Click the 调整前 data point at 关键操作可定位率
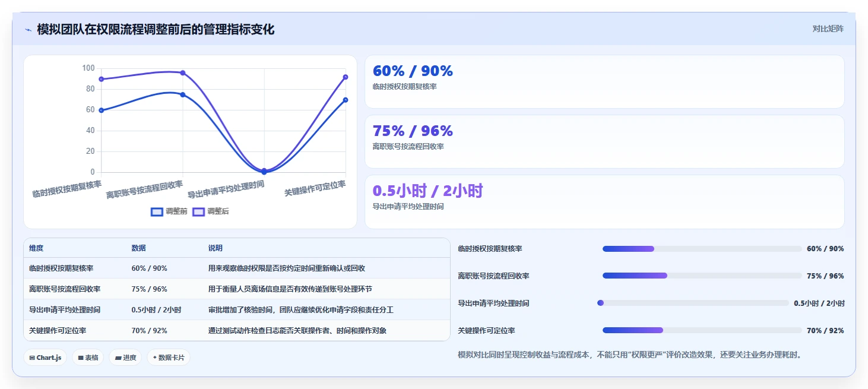The image size is (868, 389). click(346, 100)
